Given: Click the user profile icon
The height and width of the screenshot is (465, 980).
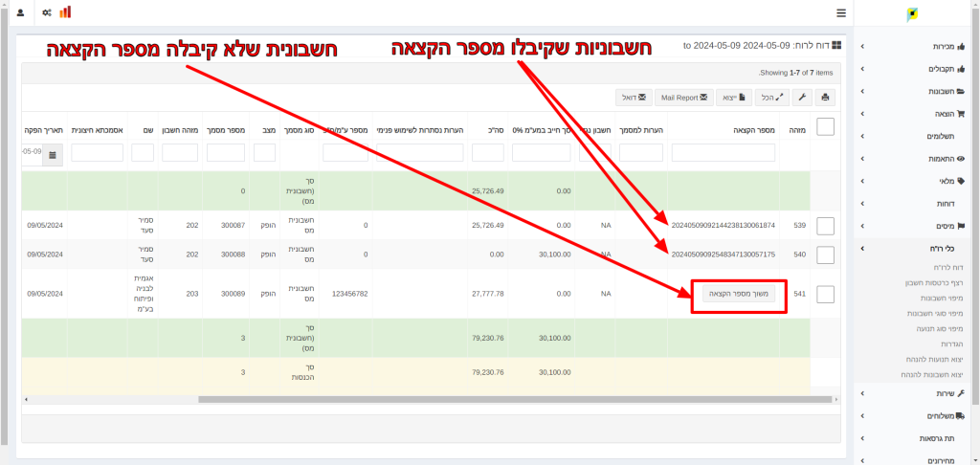Looking at the screenshot, I should (20, 12).
